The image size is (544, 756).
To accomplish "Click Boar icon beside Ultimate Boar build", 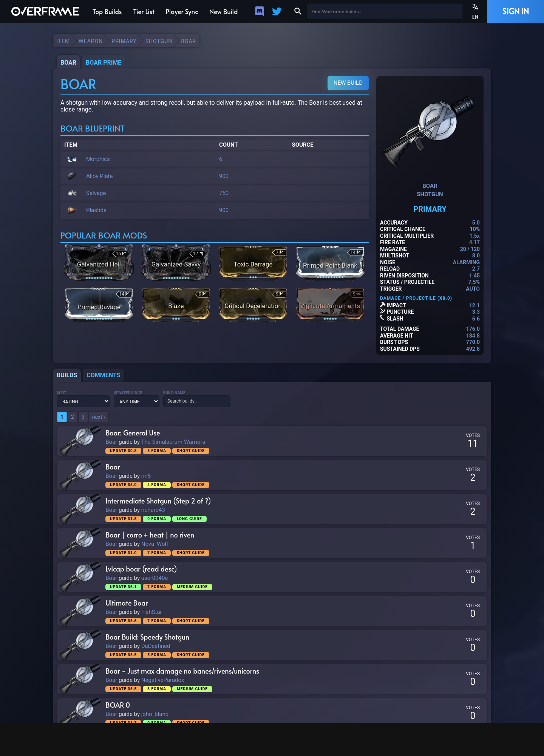I will click(x=81, y=611).
